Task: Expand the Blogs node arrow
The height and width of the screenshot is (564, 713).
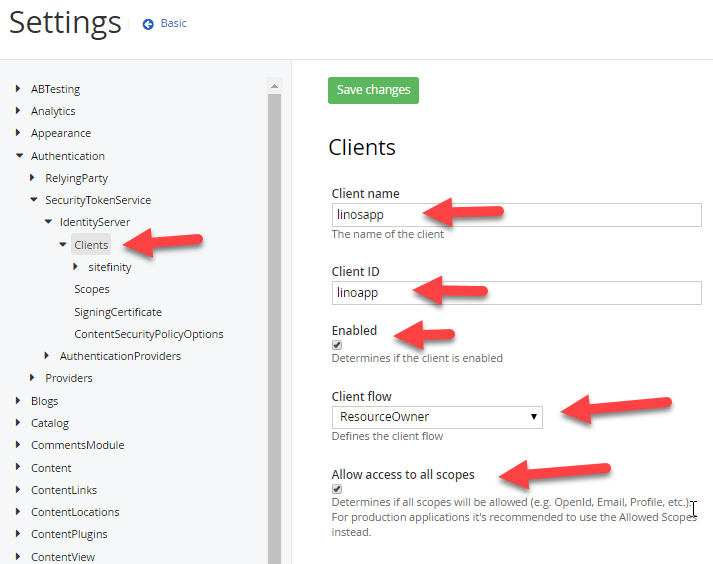Action: [18, 400]
